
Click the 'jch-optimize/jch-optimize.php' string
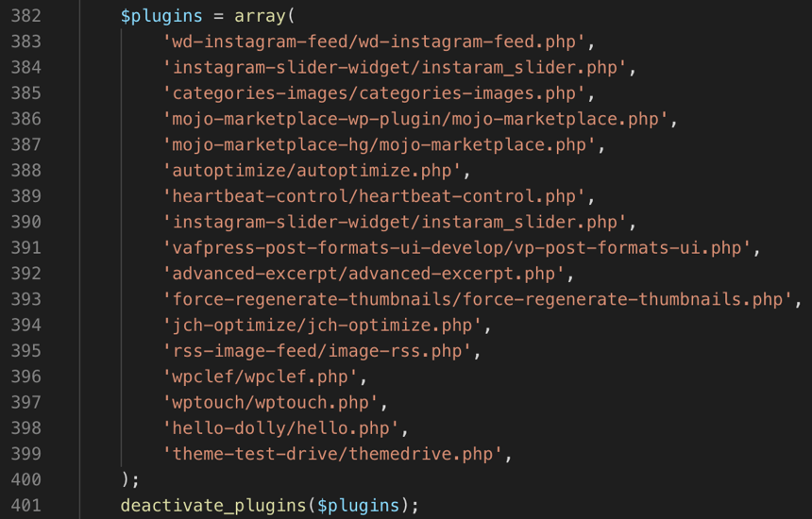click(x=323, y=326)
